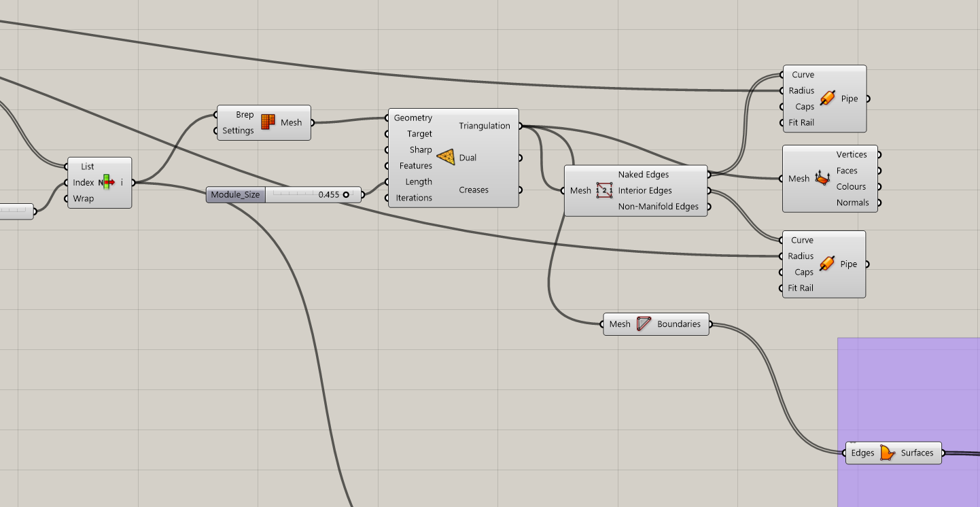Select the Module_Size slider name label
Screen dimensions: 980x507
coord(235,194)
